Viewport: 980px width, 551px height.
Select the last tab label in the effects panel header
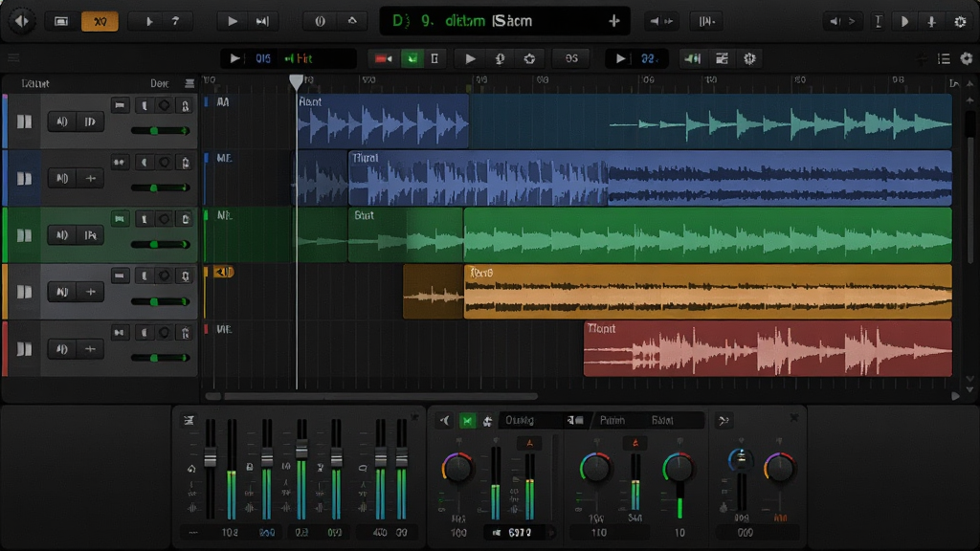tap(662, 421)
